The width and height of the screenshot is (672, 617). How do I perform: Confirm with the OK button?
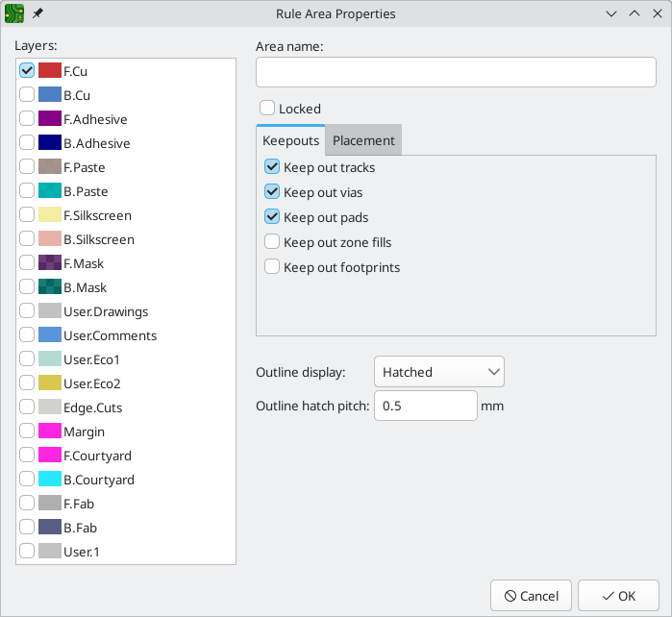618,596
